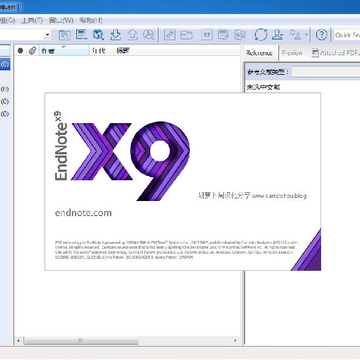
Task: Open the 帮助(H) menu
Action: tap(91, 20)
